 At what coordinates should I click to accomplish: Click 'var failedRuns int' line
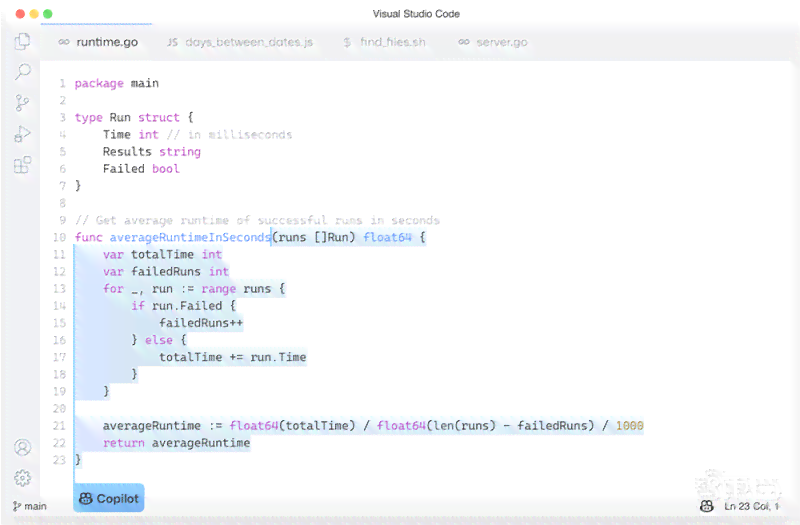[166, 271]
